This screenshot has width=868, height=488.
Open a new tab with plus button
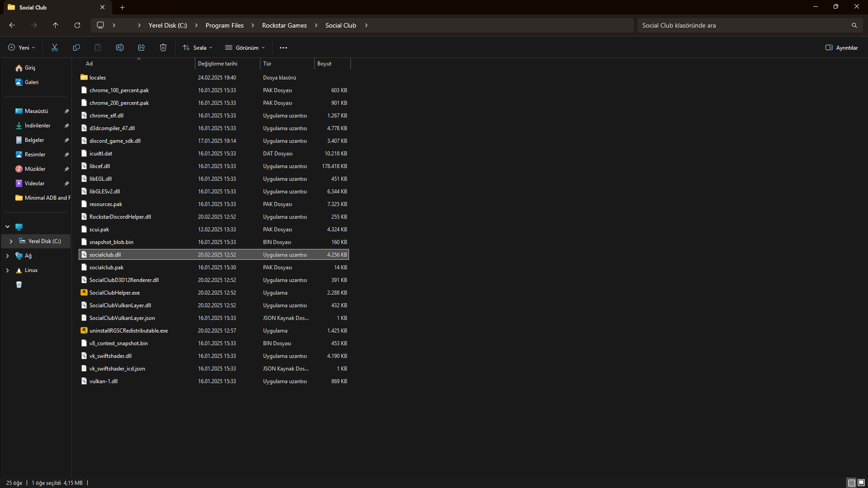click(x=123, y=7)
